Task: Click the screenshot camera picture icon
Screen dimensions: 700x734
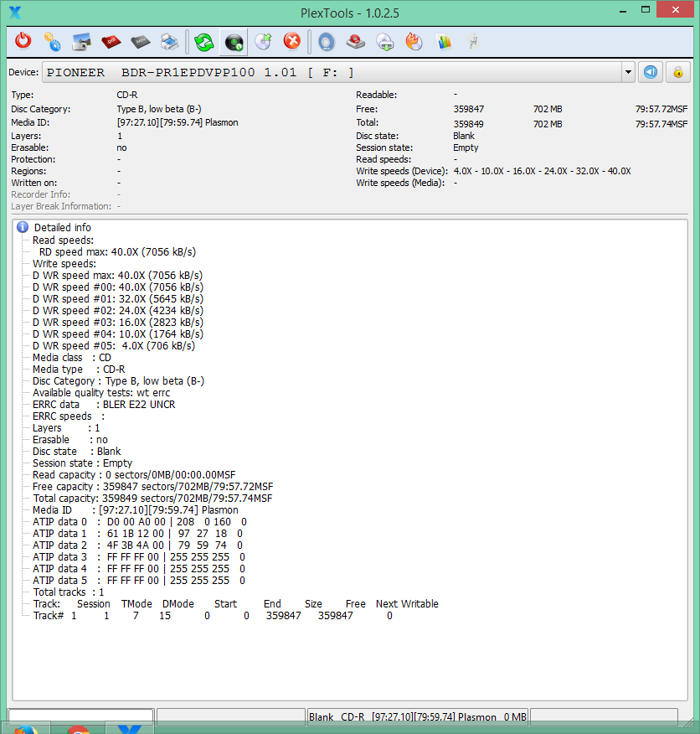Action: click(x=81, y=42)
